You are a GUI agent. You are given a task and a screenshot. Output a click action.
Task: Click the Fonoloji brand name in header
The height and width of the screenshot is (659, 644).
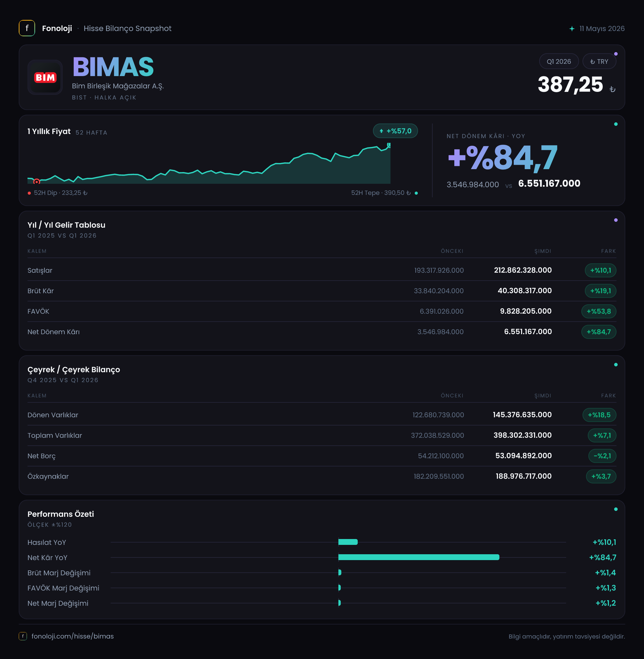click(x=57, y=28)
